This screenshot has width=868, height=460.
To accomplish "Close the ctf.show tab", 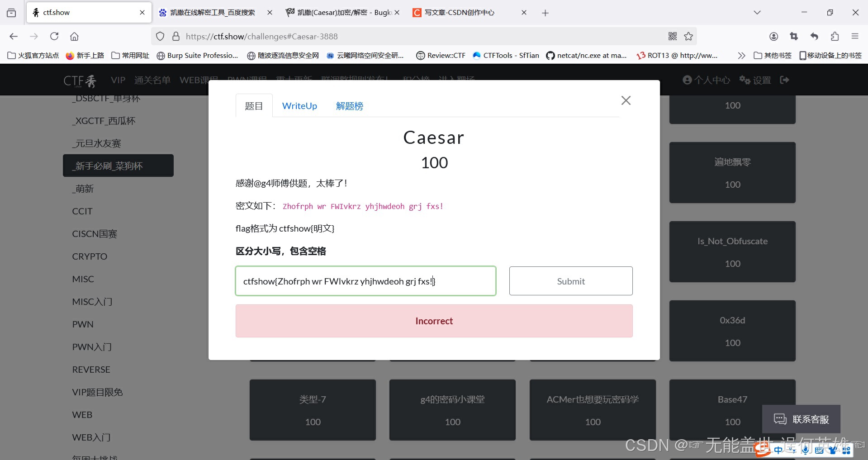I will point(142,13).
